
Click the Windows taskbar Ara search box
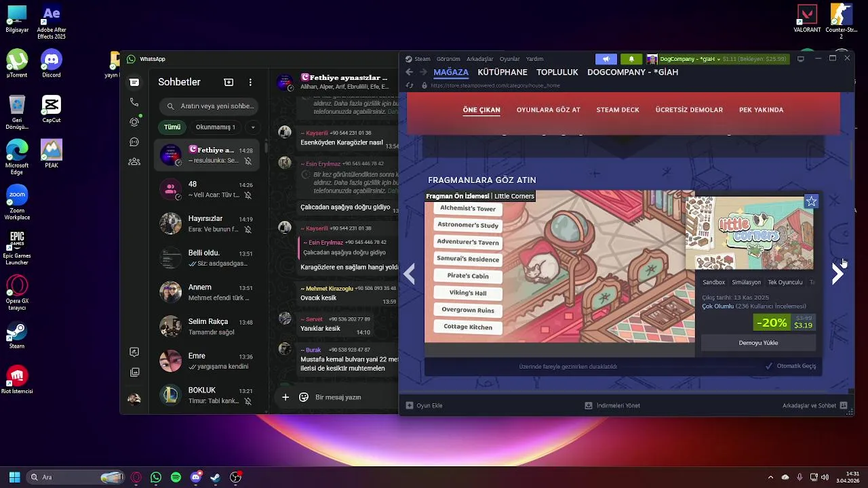click(x=76, y=477)
